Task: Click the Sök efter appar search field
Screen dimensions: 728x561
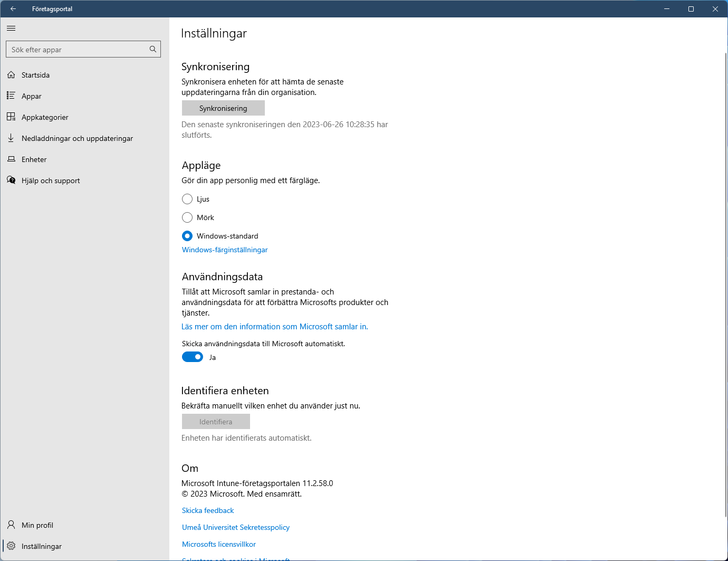Action: (x=78, y=50)
